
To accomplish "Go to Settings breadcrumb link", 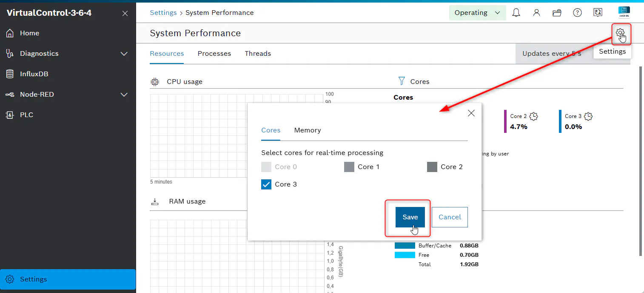I will (163, 12).
